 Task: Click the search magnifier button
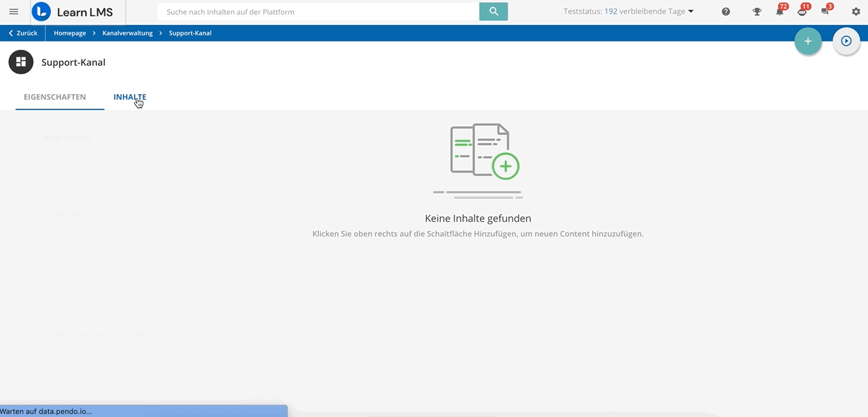[493, 12]
